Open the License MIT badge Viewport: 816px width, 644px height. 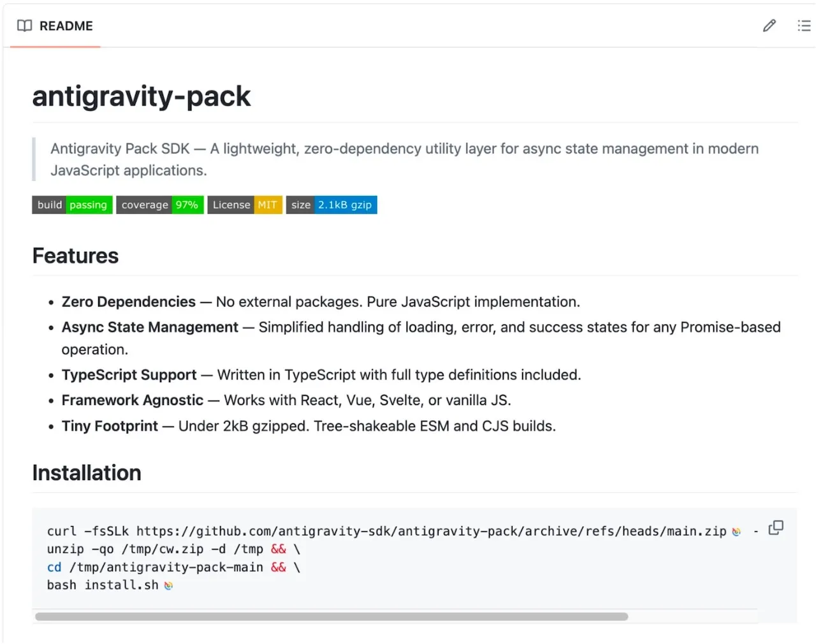point(245,205)
